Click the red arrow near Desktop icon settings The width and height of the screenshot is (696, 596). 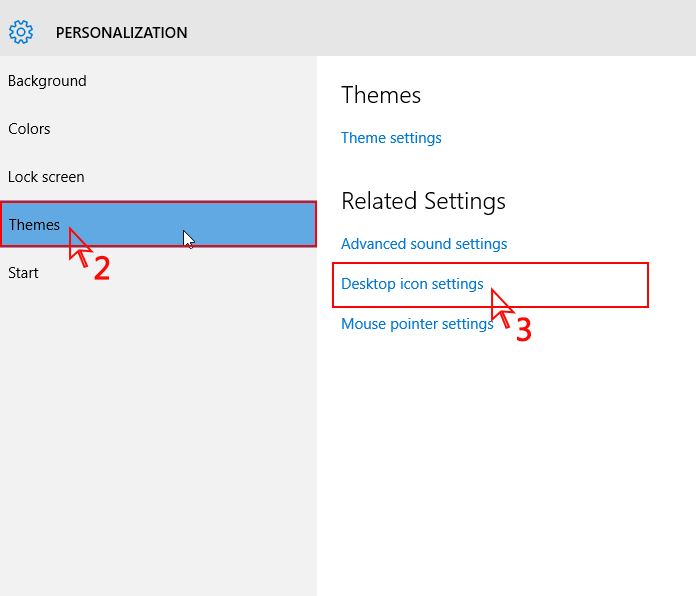point(502,309)
